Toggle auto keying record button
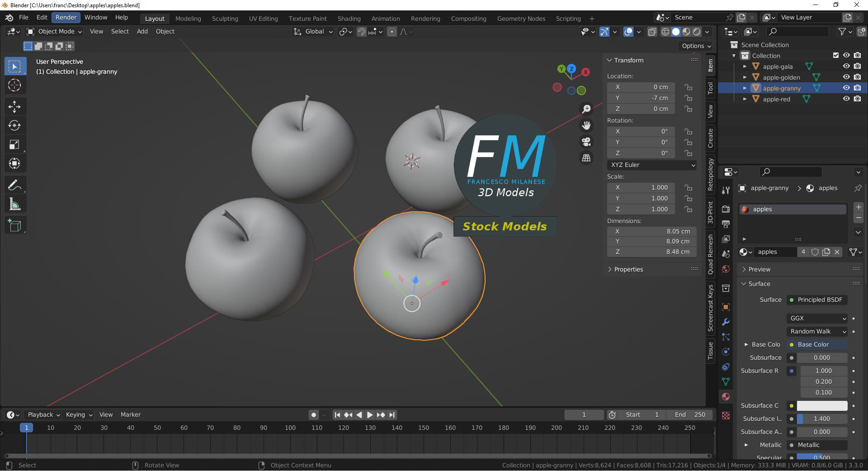 pyautogui.click(x=314, y=414)
